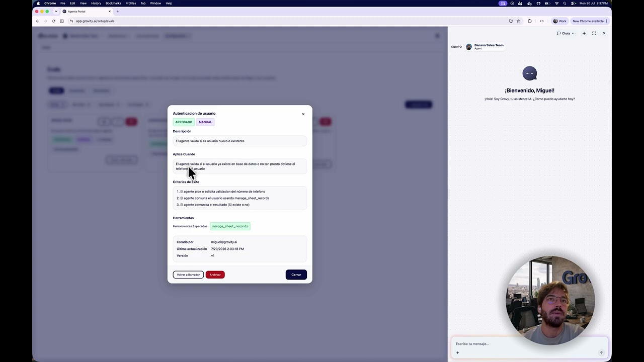
Task: Open the Window menu
Action: [155, 3]
